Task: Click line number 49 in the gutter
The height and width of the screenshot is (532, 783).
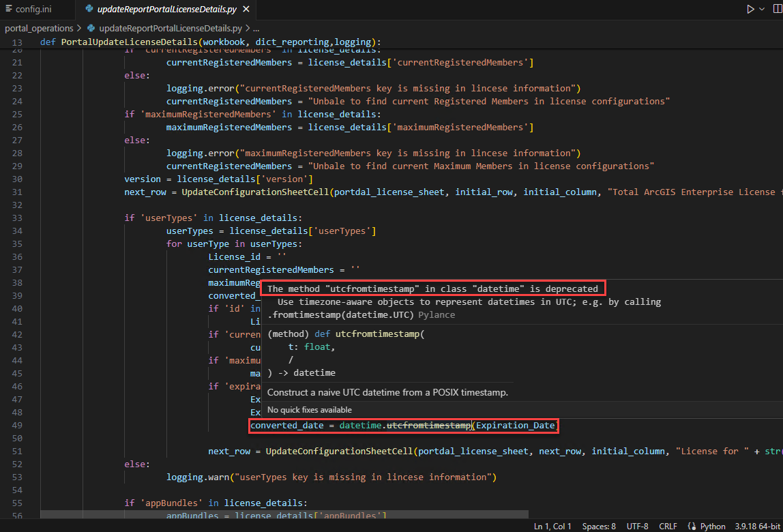Action: click(x=16, y=425)
